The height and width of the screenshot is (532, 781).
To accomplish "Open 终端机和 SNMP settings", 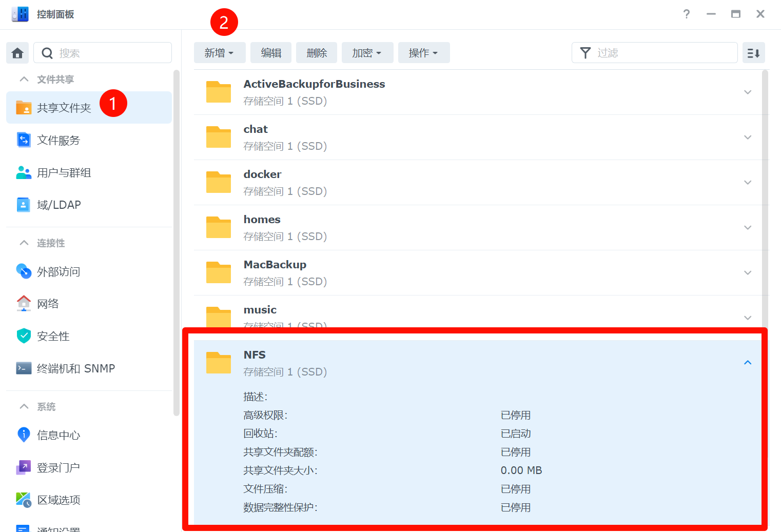I will point(75,368).
